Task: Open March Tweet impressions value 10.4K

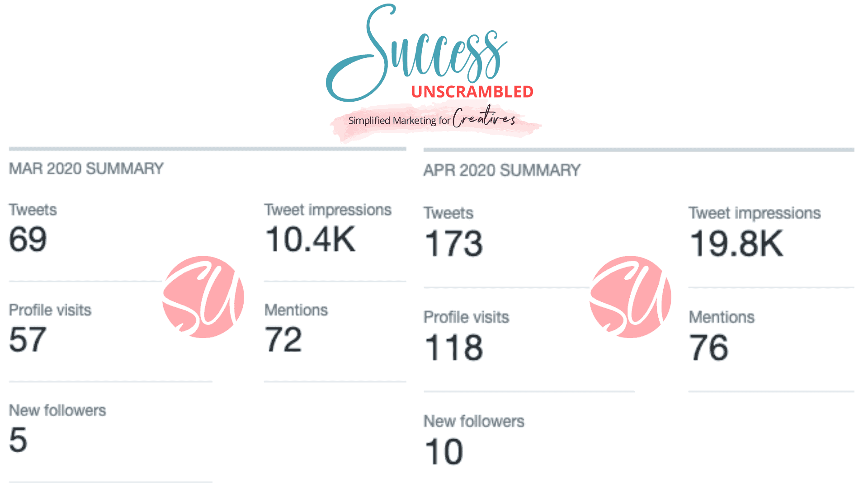Action: [310, 239]
